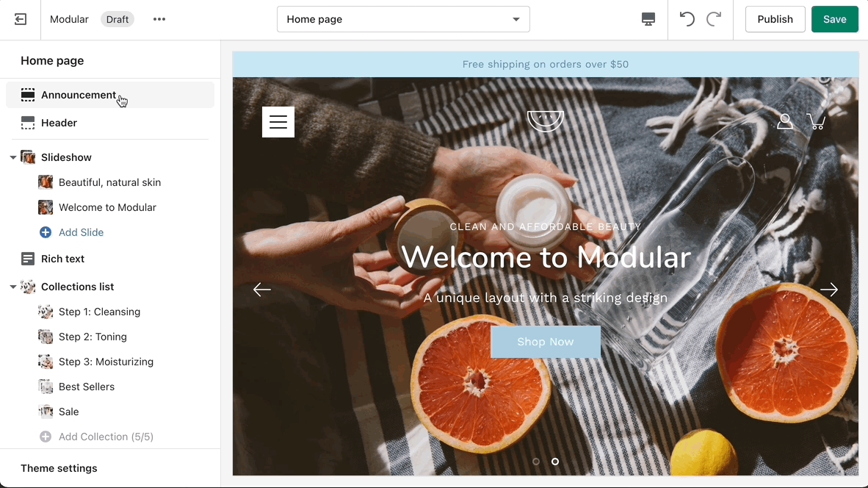The height and width of the screenshot is (488, 868).
Task: Click the Save button
Action: point(834,19)
